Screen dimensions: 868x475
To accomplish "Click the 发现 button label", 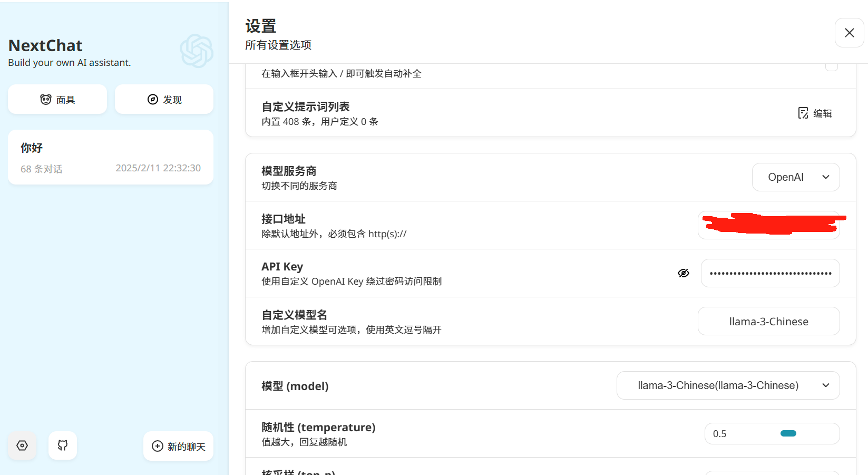I will pyautogui.click(x=172, y=100).
